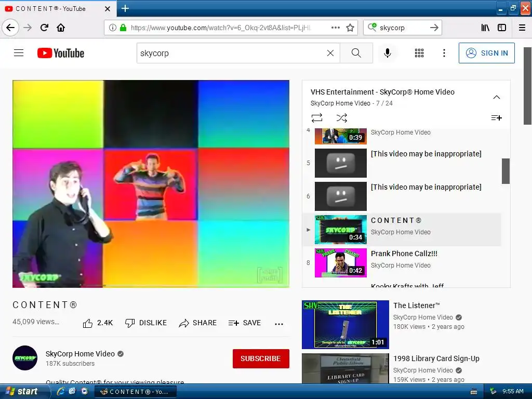Open more actions ellipsis below video
This screenshot has width=532, height=399.
pos(279,324)
